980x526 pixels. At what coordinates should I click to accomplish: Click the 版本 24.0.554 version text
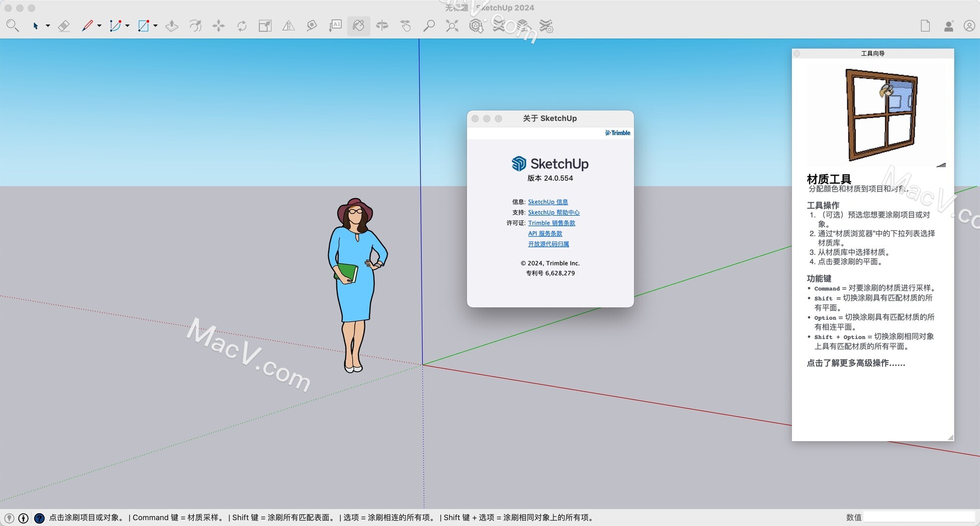(x=550, y=178)
